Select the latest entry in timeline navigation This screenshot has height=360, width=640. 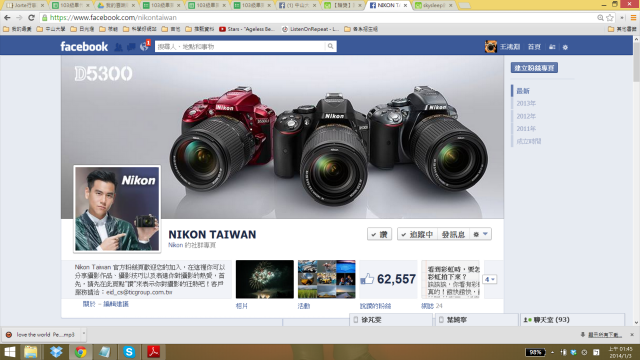tap(523, 91)
